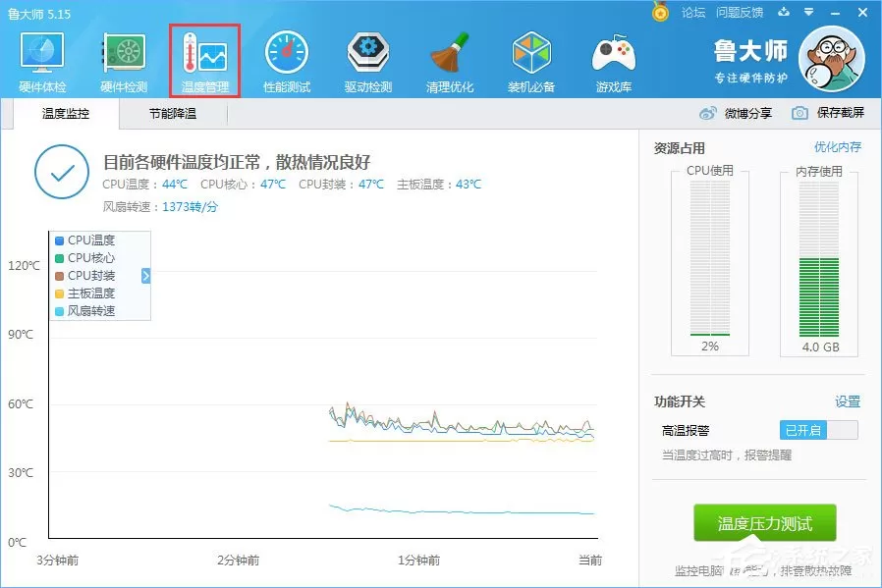The height and width of the screenshot is (588, 882).
Task: Toggle 高温报警 switch 已开启
Action: (x=818, y=430)
